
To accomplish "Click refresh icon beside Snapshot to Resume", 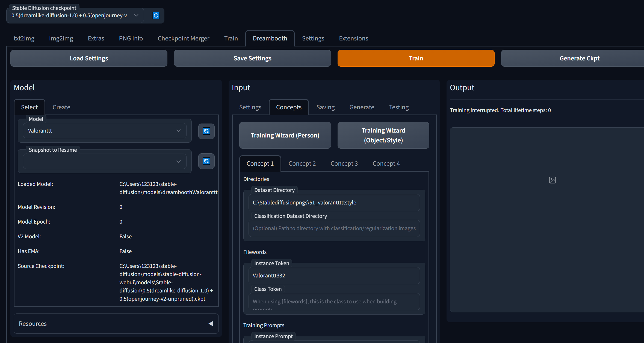I will click(206, 161).
